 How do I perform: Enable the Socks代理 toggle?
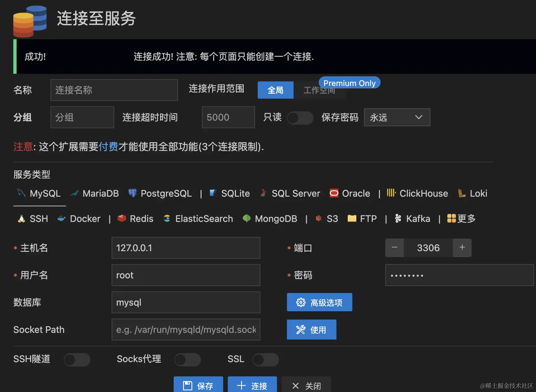pyautogui.click(x=187, y=359)
